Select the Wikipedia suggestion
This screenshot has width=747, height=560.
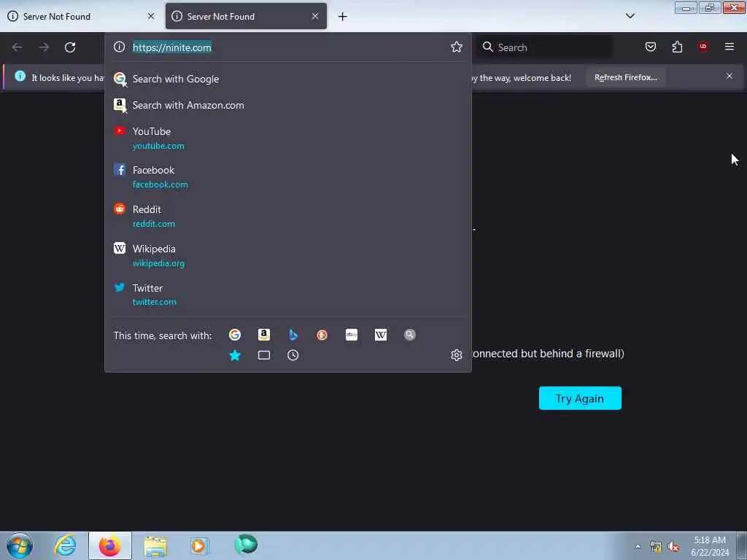tap(287, 256)
